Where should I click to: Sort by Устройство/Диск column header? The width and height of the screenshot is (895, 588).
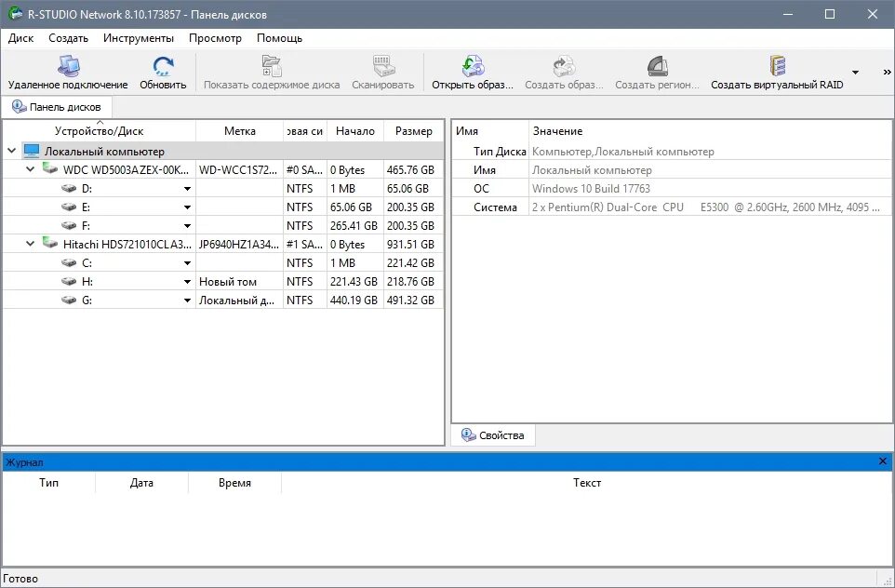pyautogui.click(x=100, y=131)
